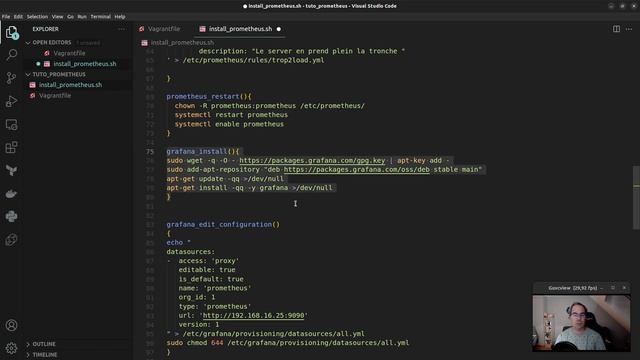
Task: Click the 'datasources:' line
Action: pyautogui.click(x=191, y=252)
